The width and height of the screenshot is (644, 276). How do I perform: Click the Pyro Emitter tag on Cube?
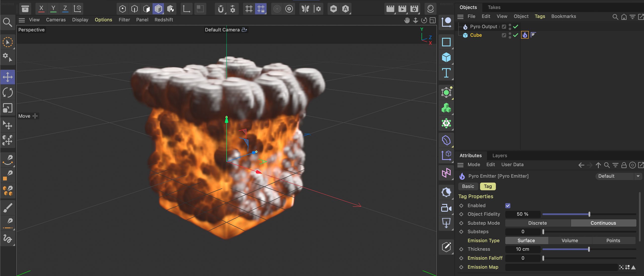pos(525,35)
